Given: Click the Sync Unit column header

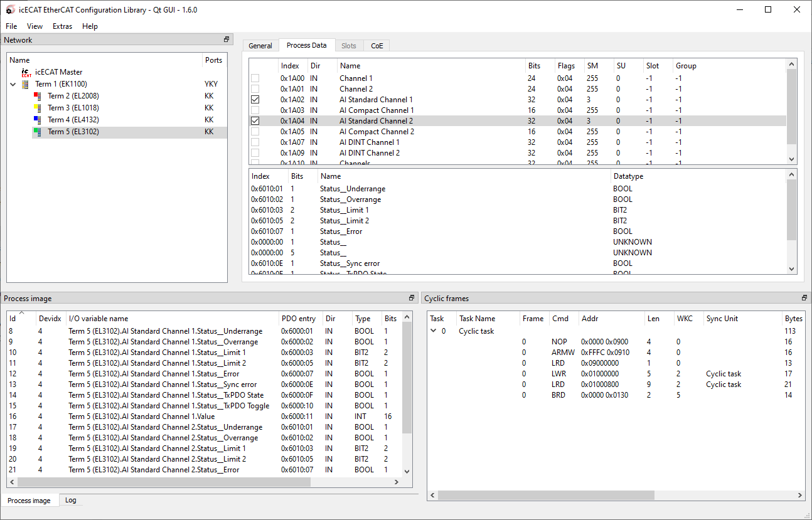Looking at the screenshot, I should (742, 319).
